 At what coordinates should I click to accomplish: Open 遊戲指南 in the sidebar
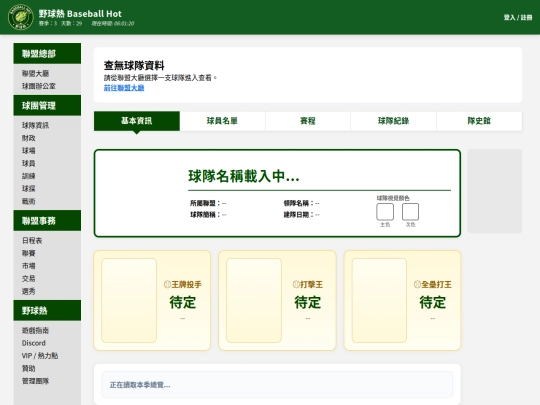tap(35, 330)
